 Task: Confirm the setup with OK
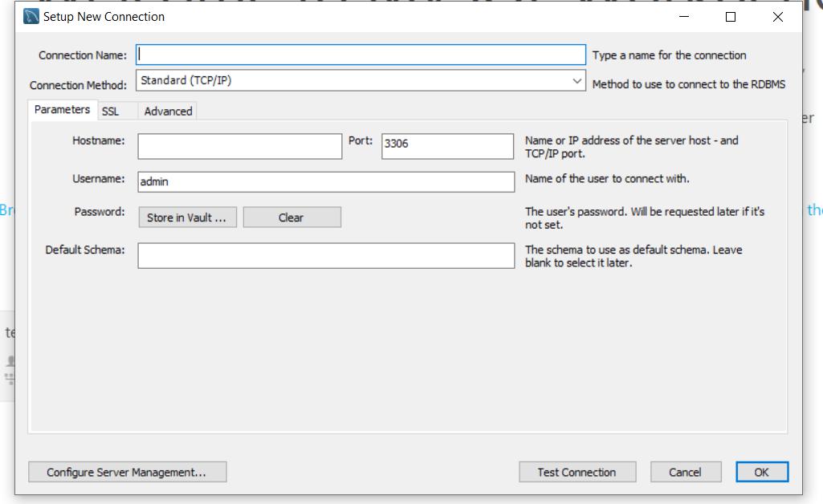[762, 472]
